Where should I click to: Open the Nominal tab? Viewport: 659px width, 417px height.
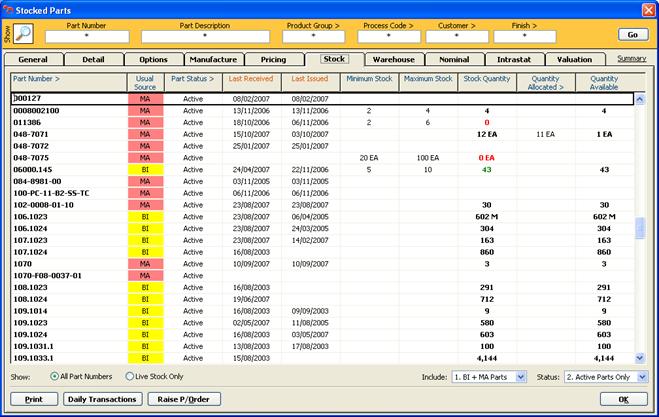[x=454, y=59]
